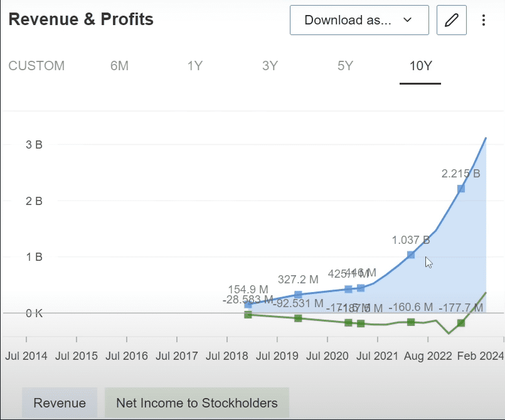This screenshot has width=505, height=420.
Task: Select the 10Y time range tab
Action: pyautogui.click(x=420, y=66)
